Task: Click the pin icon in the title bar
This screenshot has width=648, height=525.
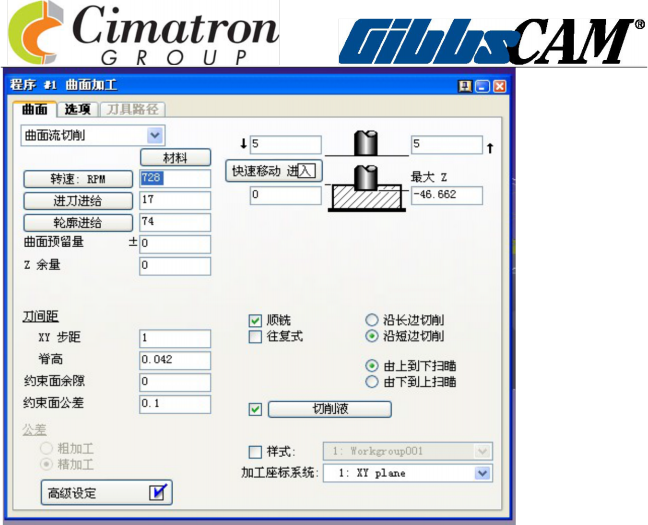Action: [x=465, y=86]
